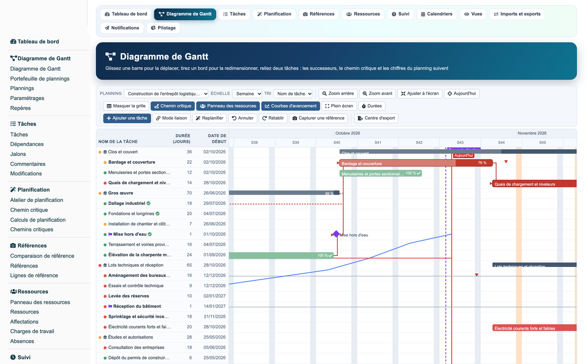Open the Tableau de bord tab
This screenshot has height=364, width=588.
coord(126,14)
